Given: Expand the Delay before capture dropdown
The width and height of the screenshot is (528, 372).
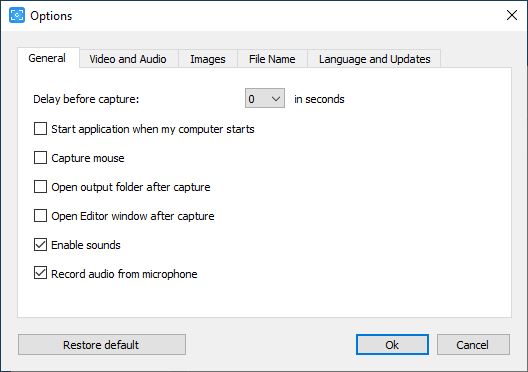Looking at the screenshot, I should (265, 99).
